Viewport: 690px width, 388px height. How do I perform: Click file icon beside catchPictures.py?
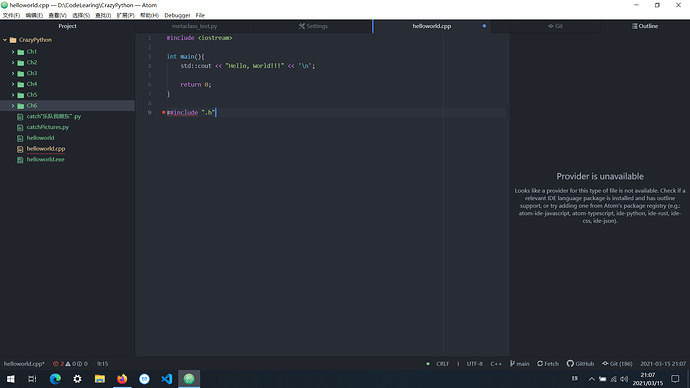(20, 128)
